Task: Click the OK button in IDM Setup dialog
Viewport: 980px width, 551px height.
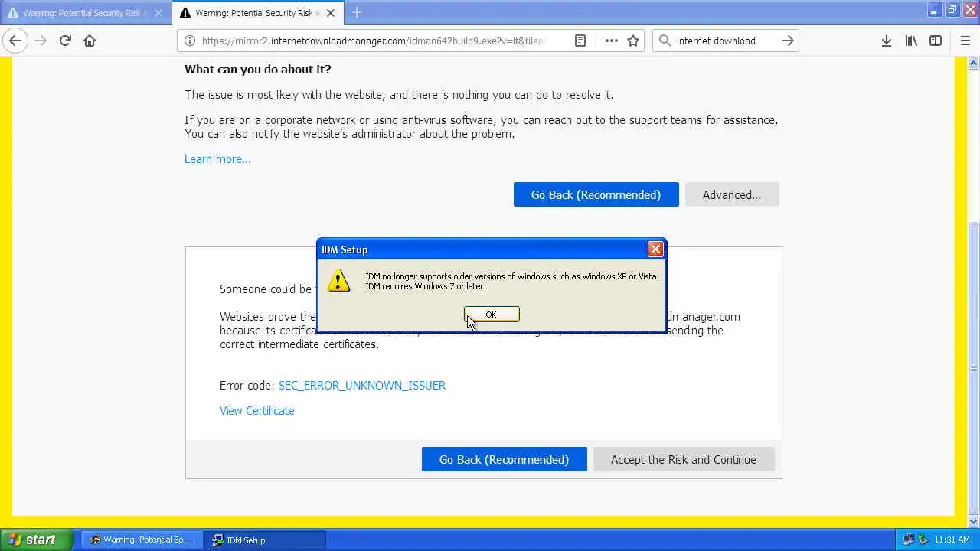Action: [x=492, y=315]
